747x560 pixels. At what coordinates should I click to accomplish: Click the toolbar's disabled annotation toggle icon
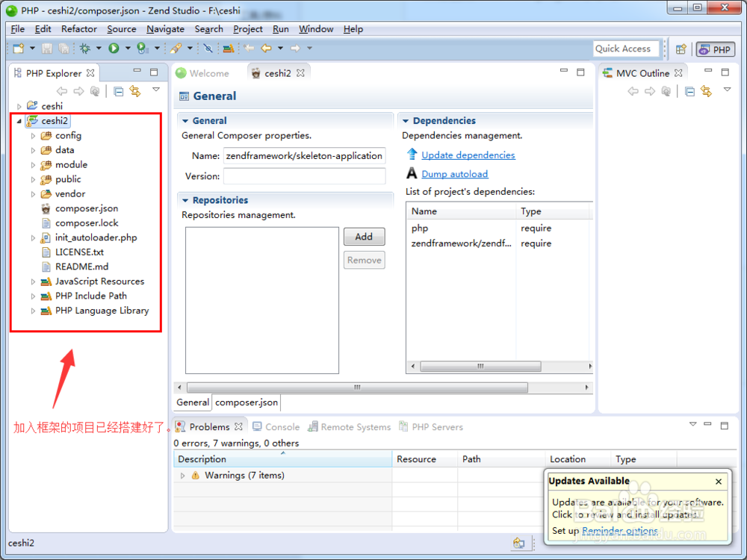(x=208, y=48)
